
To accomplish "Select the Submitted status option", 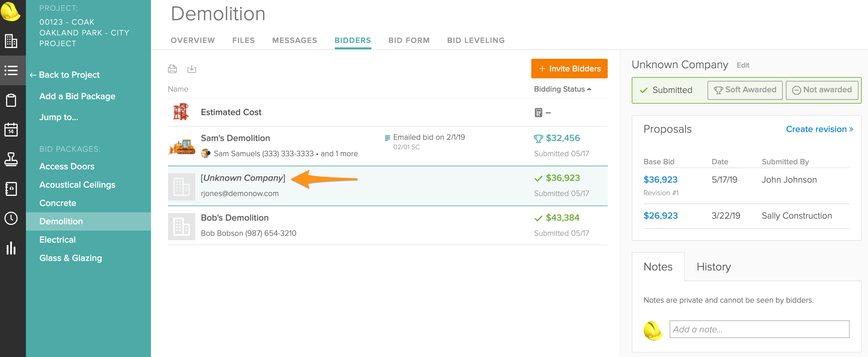I will coord(666,90).
